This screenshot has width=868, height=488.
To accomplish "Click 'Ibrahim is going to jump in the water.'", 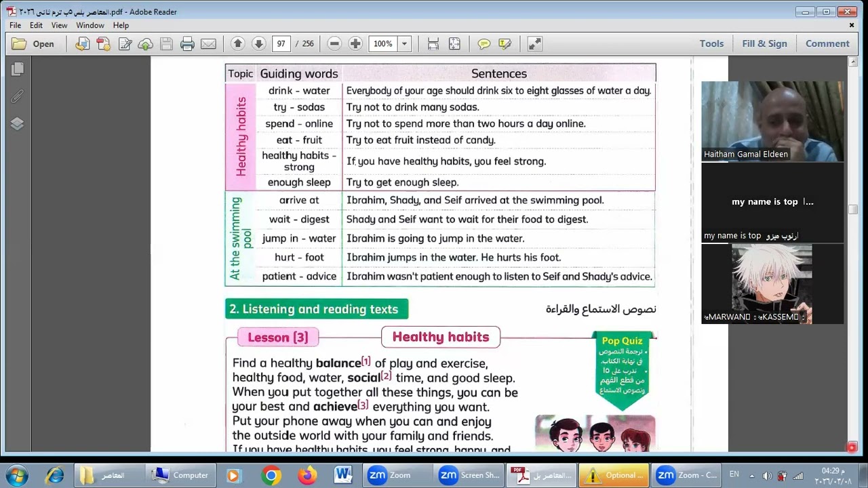I will (x=435, y=239).
